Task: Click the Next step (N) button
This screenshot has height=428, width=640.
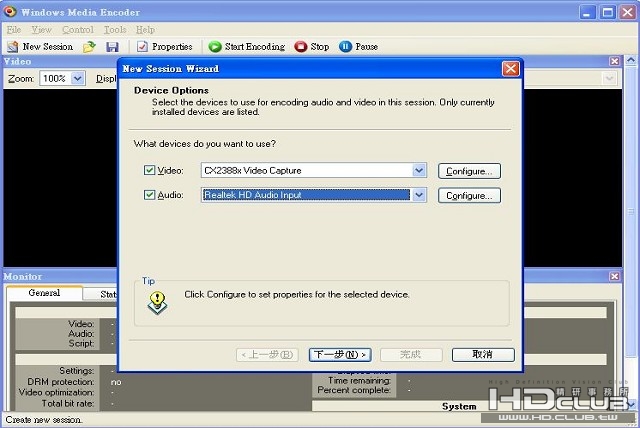Action: (x=340, y=355)
